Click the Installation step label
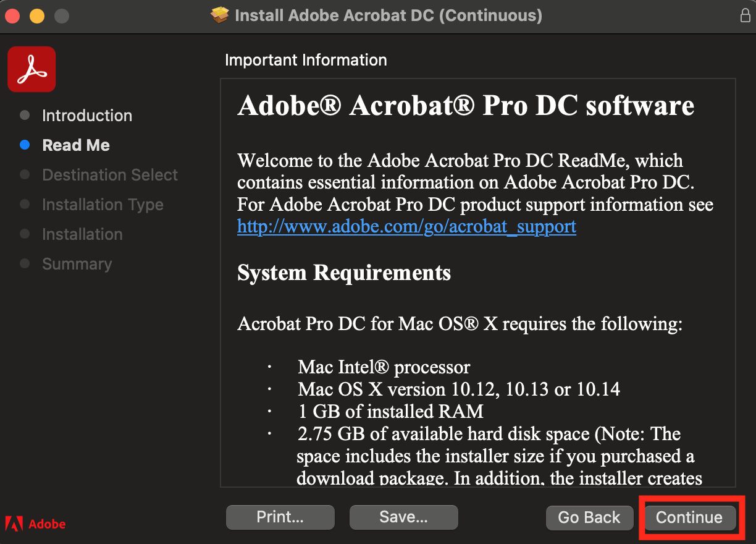This screenshot has height=544, width=756. tap(82, 234)
